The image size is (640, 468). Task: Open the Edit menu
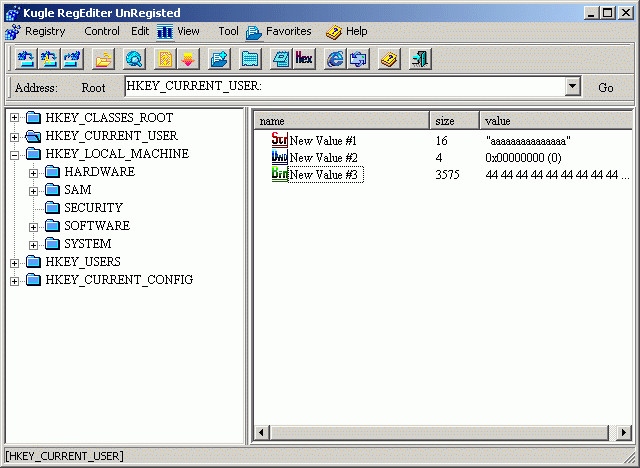click(x=140, y=31)
